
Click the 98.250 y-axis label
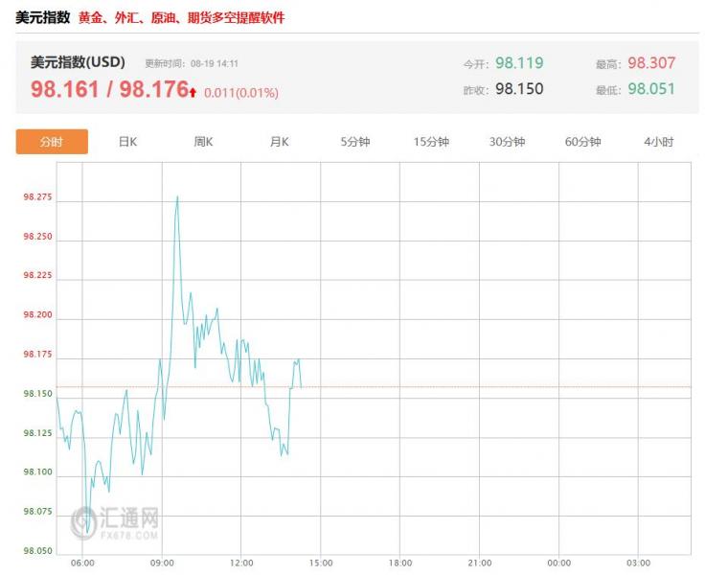[38, 237]
